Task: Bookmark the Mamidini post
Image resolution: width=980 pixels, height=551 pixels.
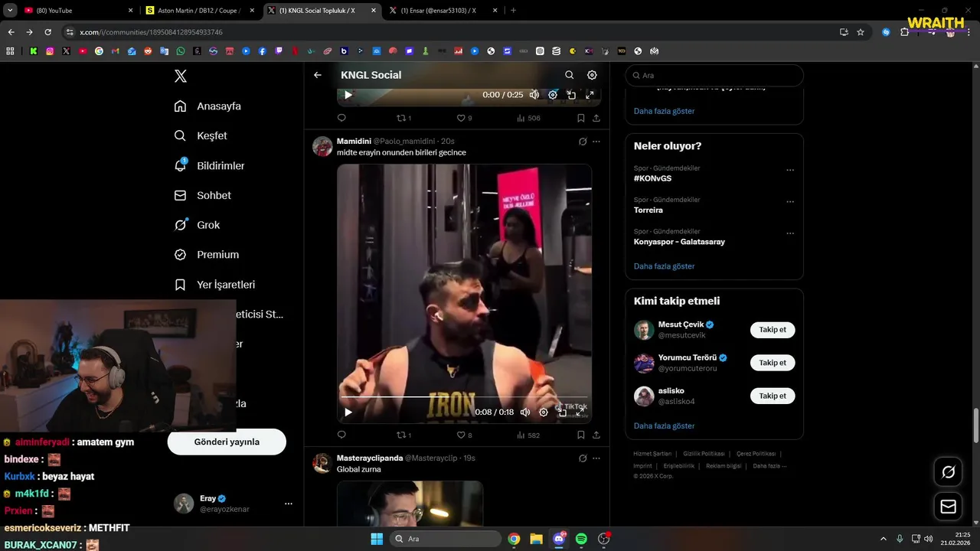Action: click(x=580, y=435)
